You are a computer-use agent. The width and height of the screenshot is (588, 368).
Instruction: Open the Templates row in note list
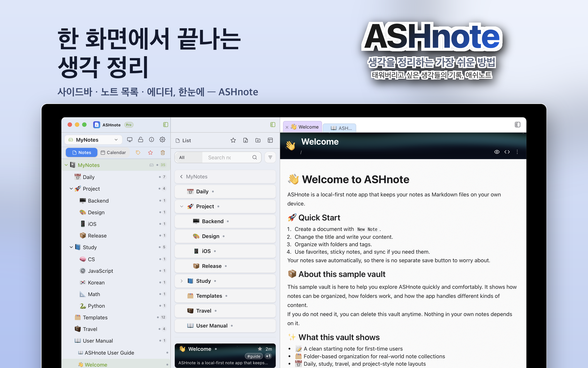click(x=225, y=296)
